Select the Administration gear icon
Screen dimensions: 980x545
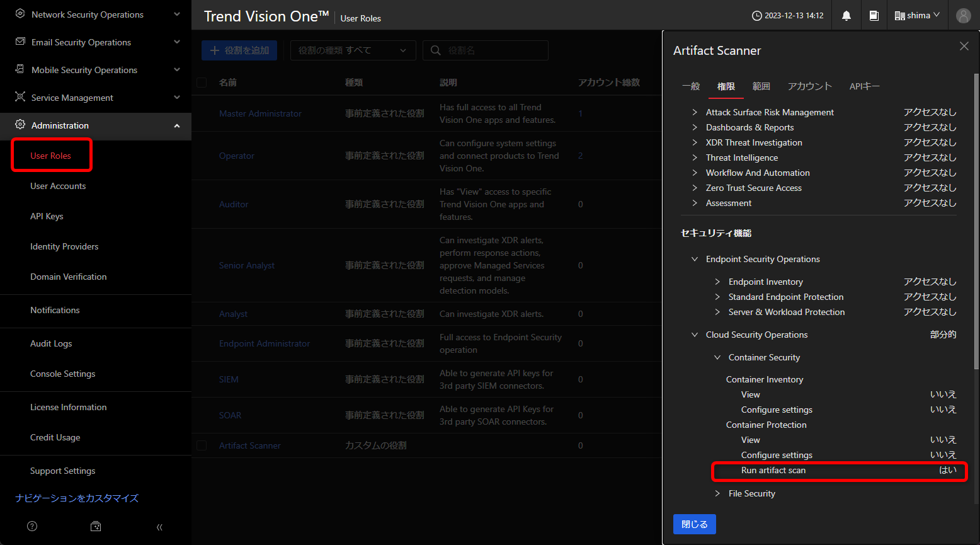point(18,125)
